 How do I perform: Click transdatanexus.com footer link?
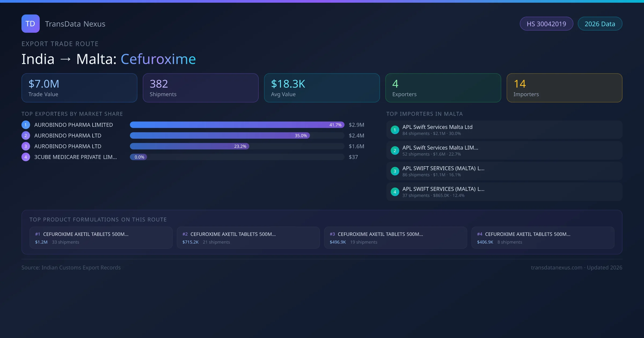[x=557, y=267]
